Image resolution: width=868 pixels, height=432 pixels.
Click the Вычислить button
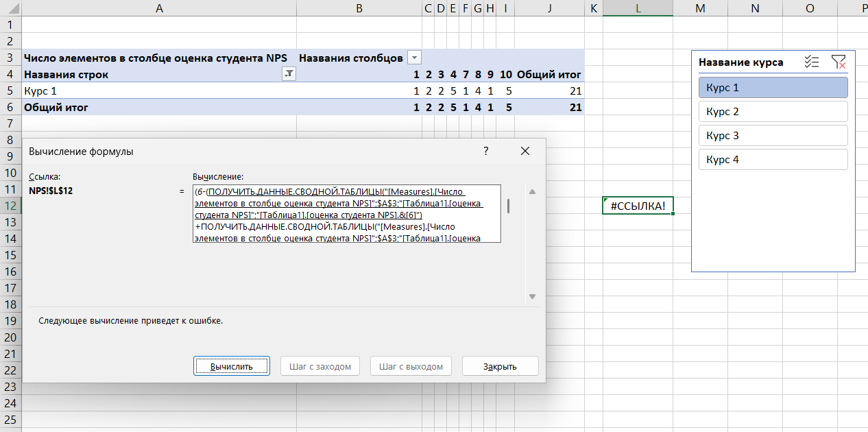(x=232, y=366)
